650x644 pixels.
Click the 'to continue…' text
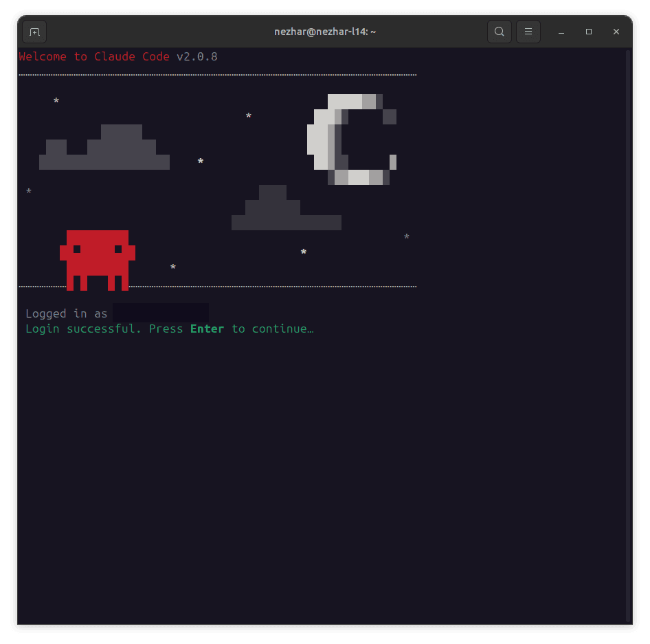pyautogui.click(x=272, y=329)
